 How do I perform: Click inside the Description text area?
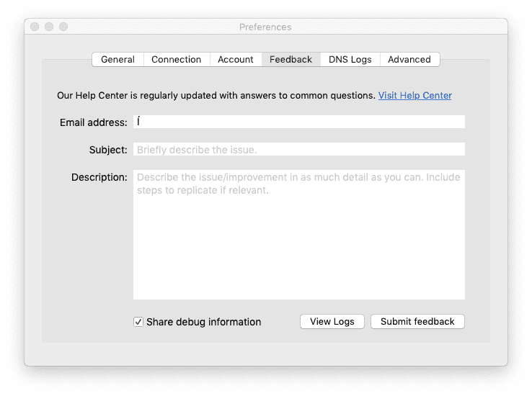(x=298, y=234)
